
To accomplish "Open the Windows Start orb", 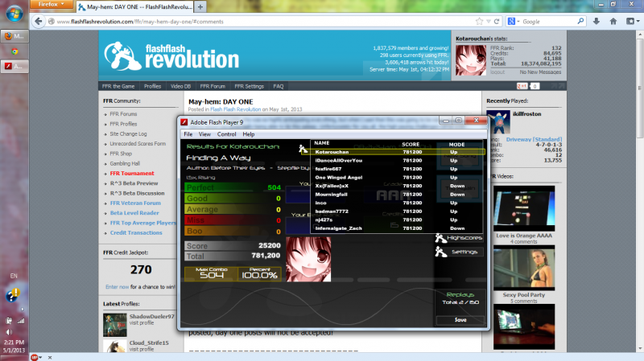I will pyautogui.click(x=14, y=14).
